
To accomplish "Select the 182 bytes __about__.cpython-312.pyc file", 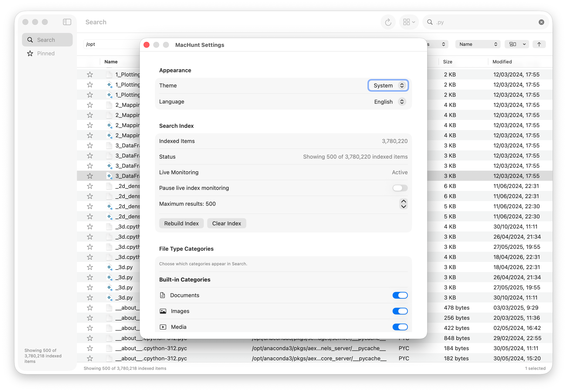I will click(315, 358).
